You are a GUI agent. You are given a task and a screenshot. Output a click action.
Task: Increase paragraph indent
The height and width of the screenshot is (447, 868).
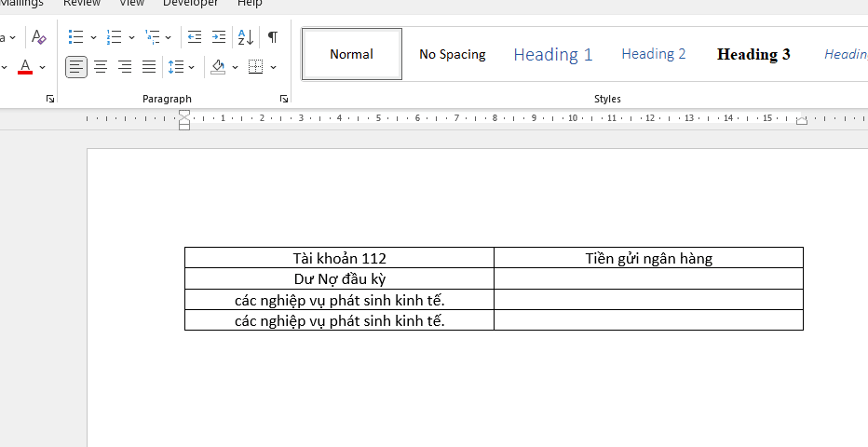coord(219,37)
